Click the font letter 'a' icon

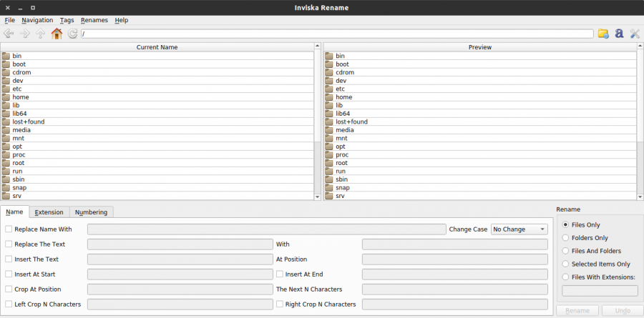coord(619,34)
